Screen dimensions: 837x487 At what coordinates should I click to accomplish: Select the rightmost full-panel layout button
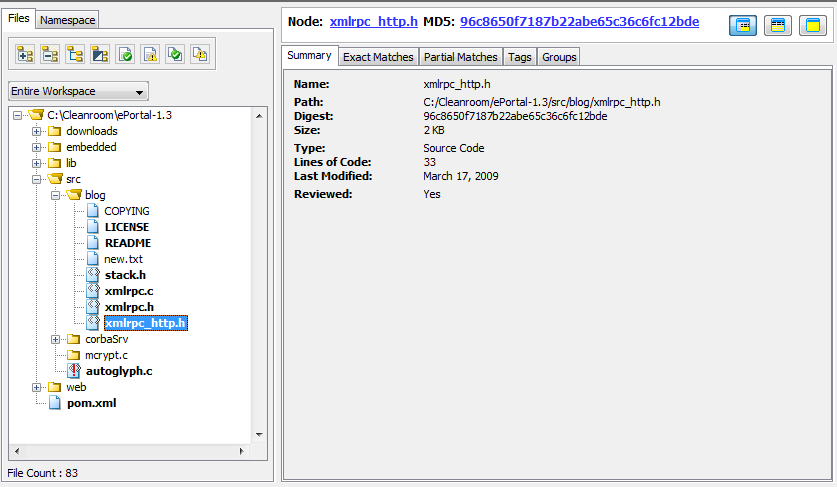tap(811, 25)
